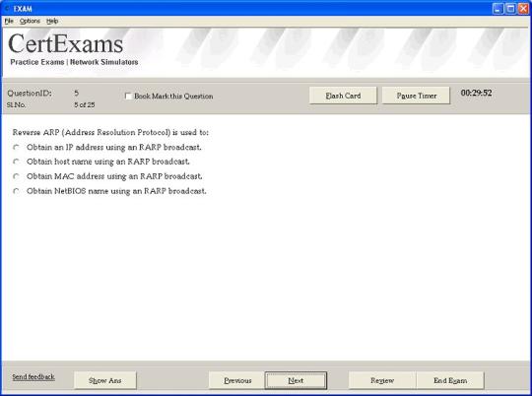
Task: Click the timer reading 00:29:52
Action: 476,93
